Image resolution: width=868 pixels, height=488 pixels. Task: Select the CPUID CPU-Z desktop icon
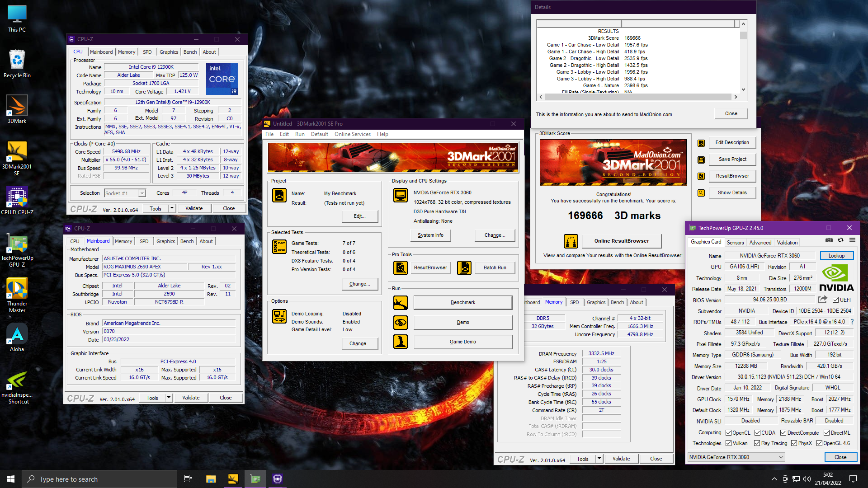tap(17, 201)
